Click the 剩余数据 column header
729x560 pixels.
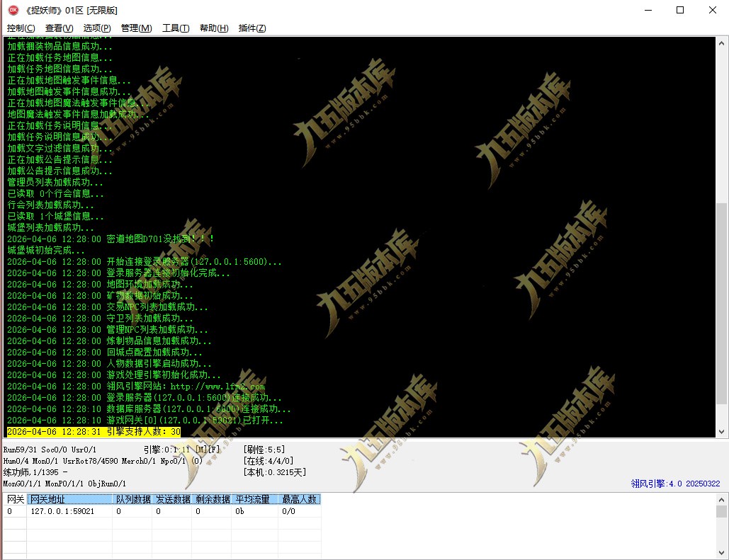pyautogui.click(x=212, y=499)
